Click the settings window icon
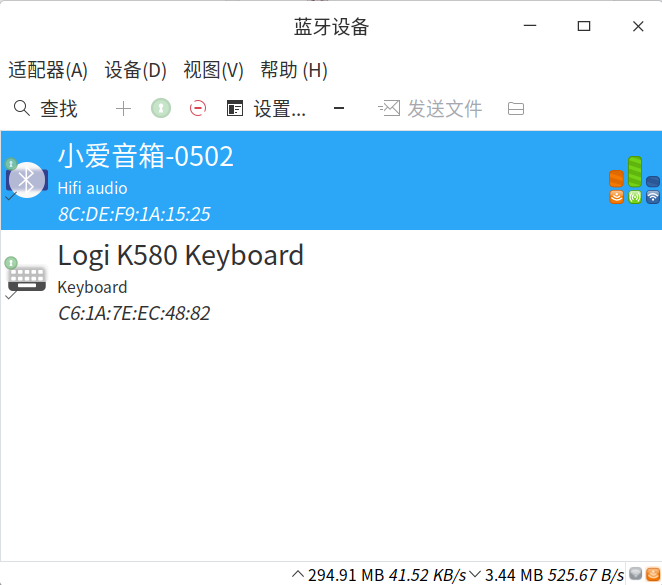The height and width of the screenshot is (585, 662). click(x=235, y=108)
